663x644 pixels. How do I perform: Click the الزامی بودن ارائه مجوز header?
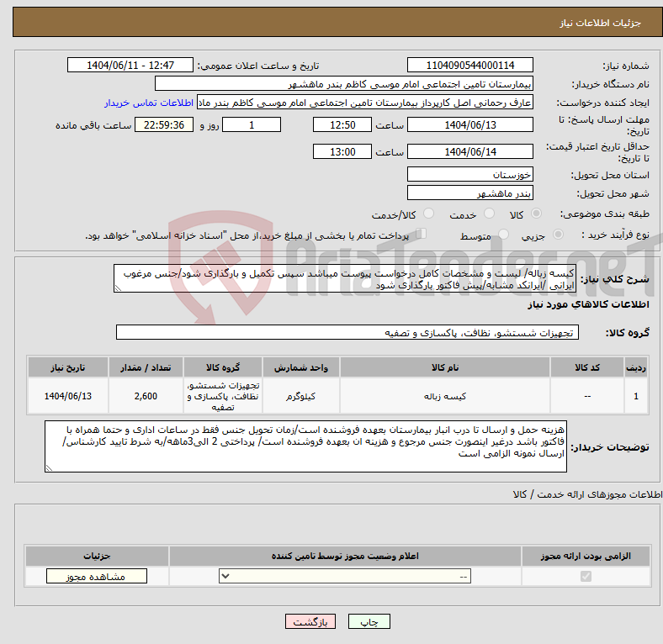tap(586, 556)
